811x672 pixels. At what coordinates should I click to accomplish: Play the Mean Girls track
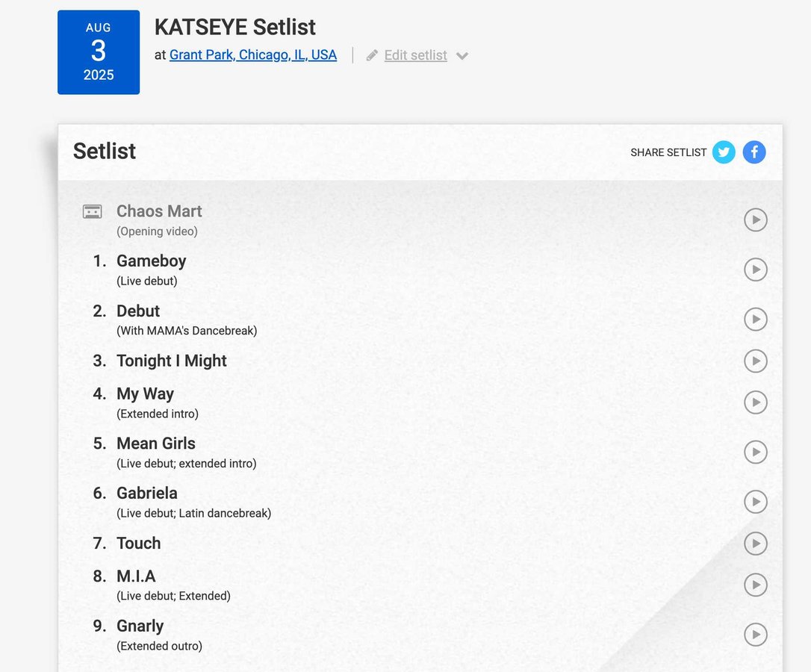click(755, 452)
